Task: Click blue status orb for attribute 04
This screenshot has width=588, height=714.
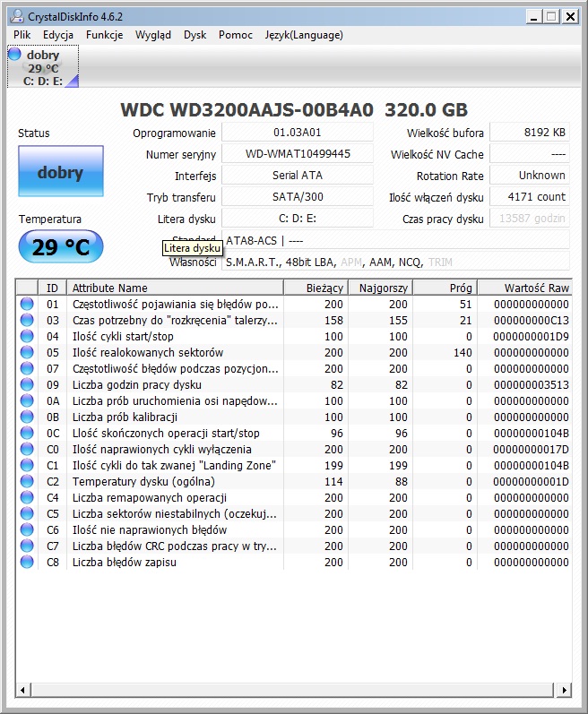Action: click(x=27, y=336)
